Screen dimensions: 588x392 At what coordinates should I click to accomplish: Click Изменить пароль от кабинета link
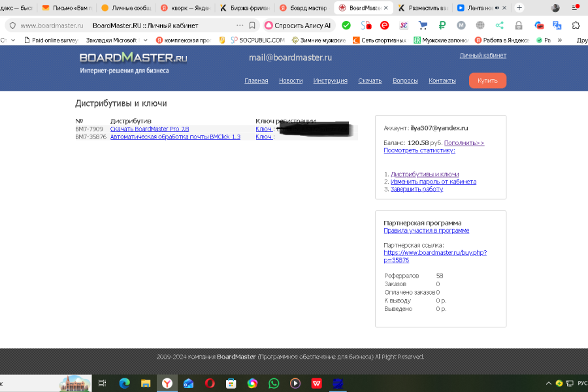(434, 182)
